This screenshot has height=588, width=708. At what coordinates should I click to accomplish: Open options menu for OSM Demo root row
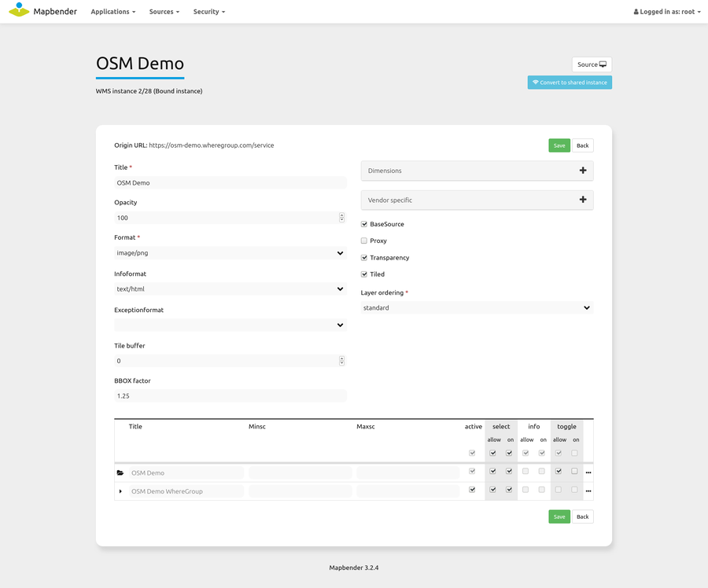click(588, 472)
